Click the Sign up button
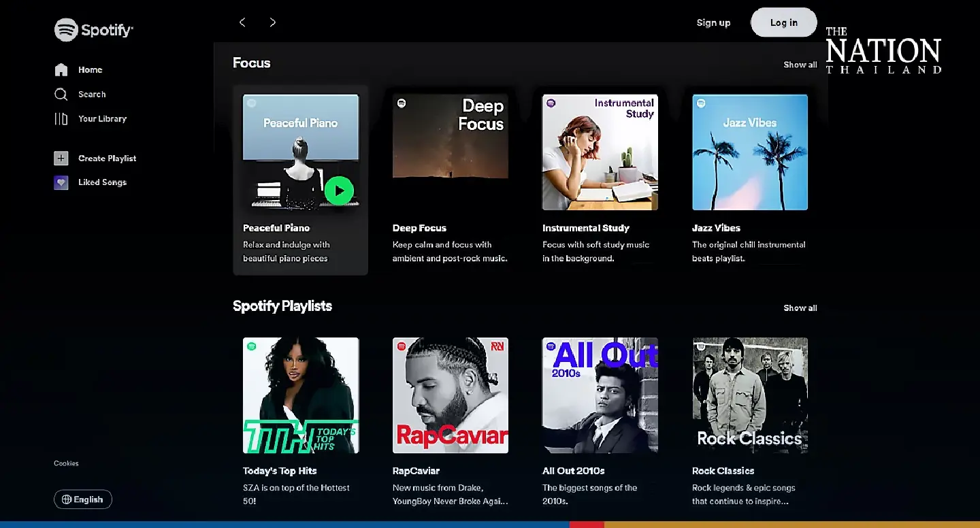This screenshot has height=528, width=980. point(713,22)
